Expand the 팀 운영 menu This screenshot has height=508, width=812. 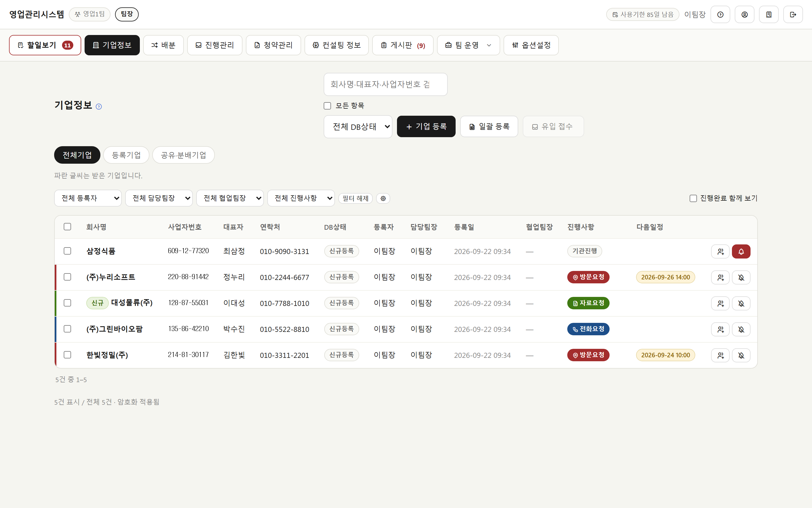pyautogui.click(x=468, y=45)
